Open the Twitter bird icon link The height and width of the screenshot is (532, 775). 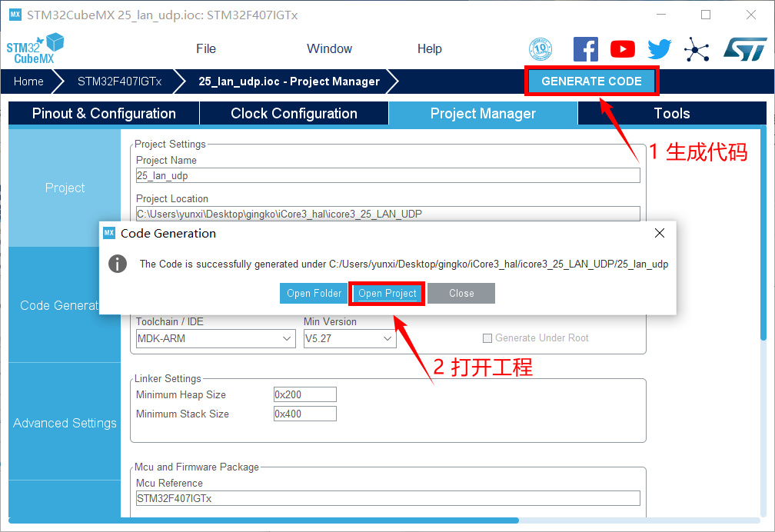click(x=659, y=49)
